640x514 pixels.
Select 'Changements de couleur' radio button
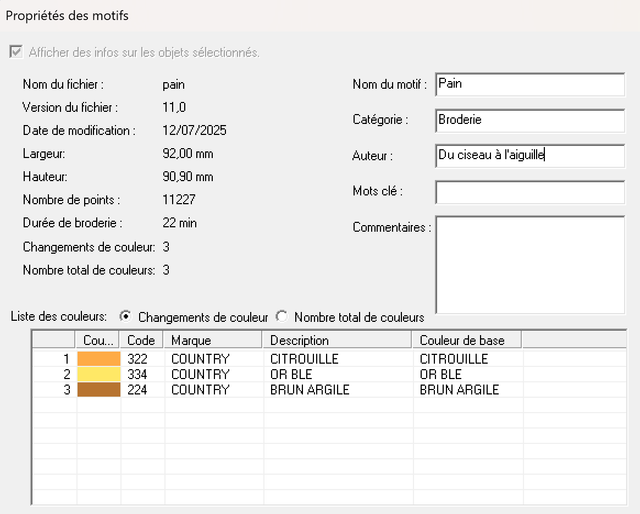(x=126, y=317)
